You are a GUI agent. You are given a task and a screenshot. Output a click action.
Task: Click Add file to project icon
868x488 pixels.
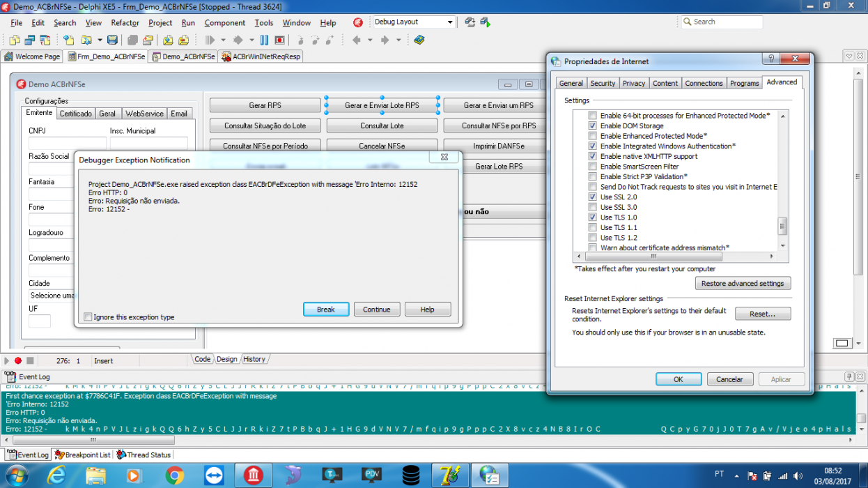coord(168,40)
